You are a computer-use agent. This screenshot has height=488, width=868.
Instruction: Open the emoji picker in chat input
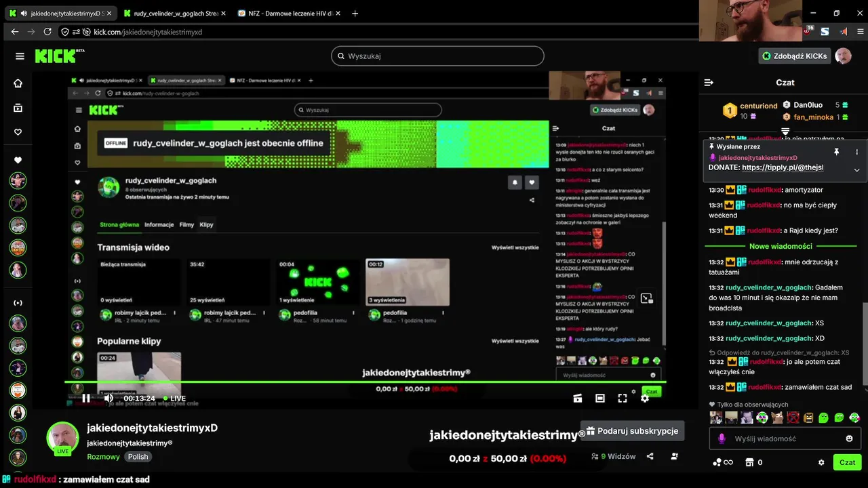pyautogui.click(x=850, y=439)
